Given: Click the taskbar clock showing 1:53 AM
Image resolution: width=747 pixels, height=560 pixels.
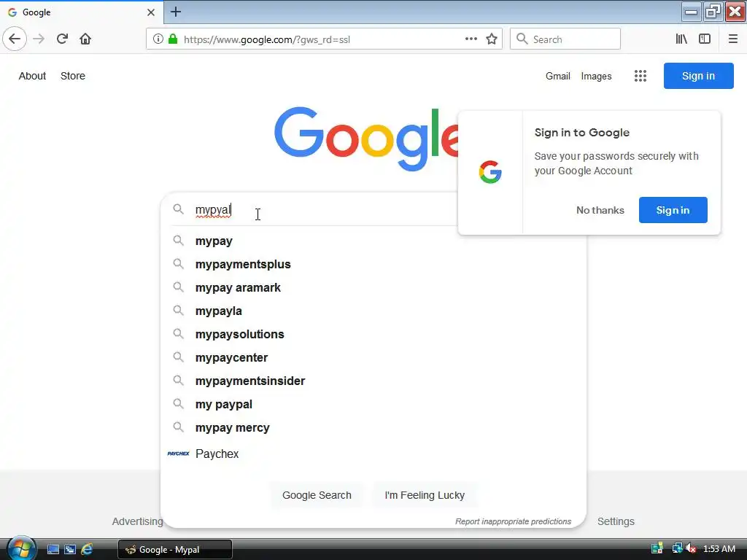Looking at the screenshot, I should coord(719,548).
